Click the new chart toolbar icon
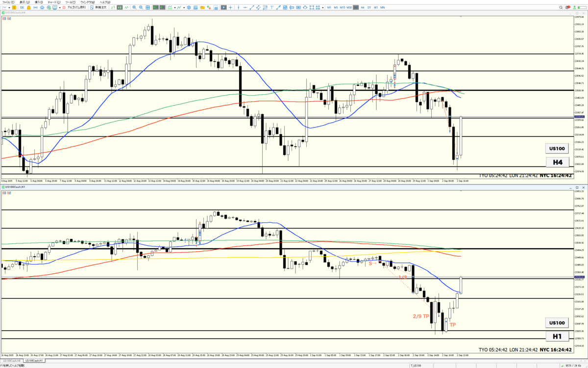This screenshot has width=588, height=368. (4, 8)
